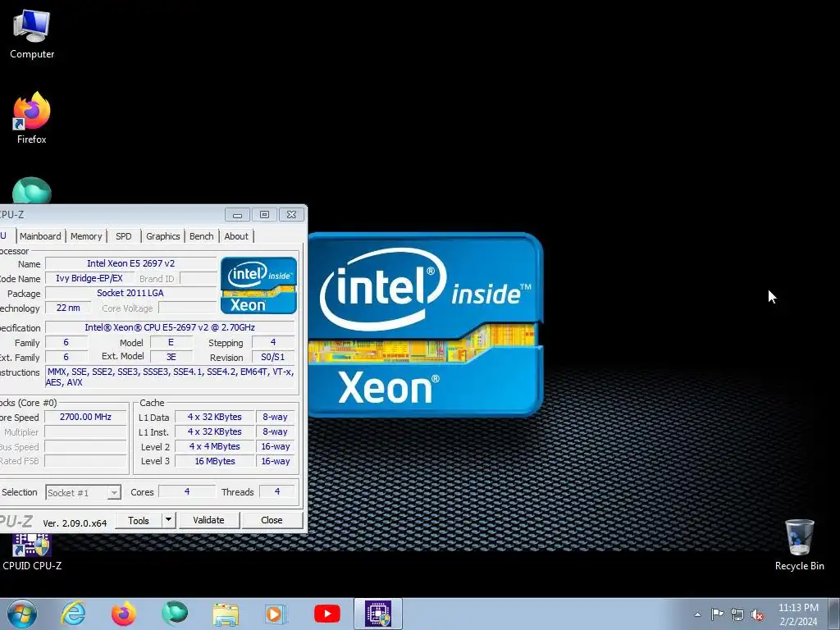Click the Cores value field
Image resolution: width=840 pixels, height=630 pixels.
pos(187,492)
